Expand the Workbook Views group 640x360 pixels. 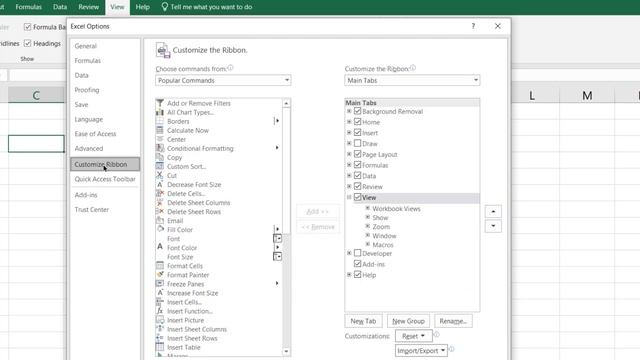368,208
